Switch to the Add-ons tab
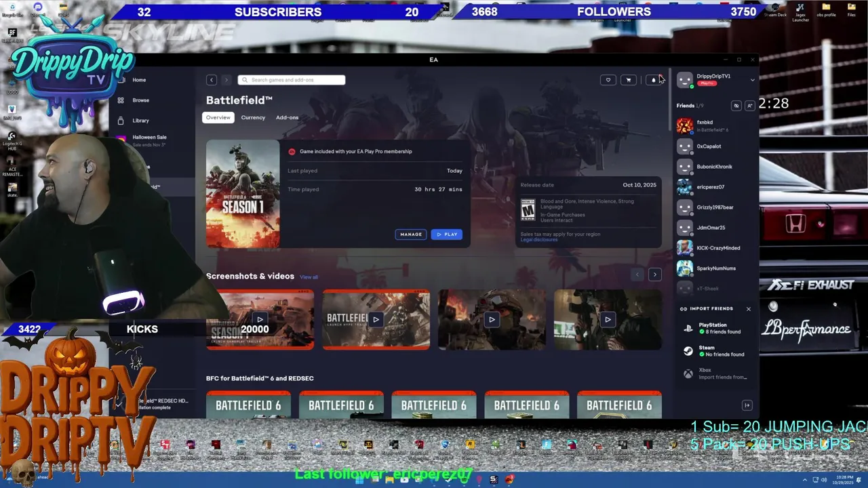Image resolution: width=868 pixels, height=488 pixels. click(287, 117)
